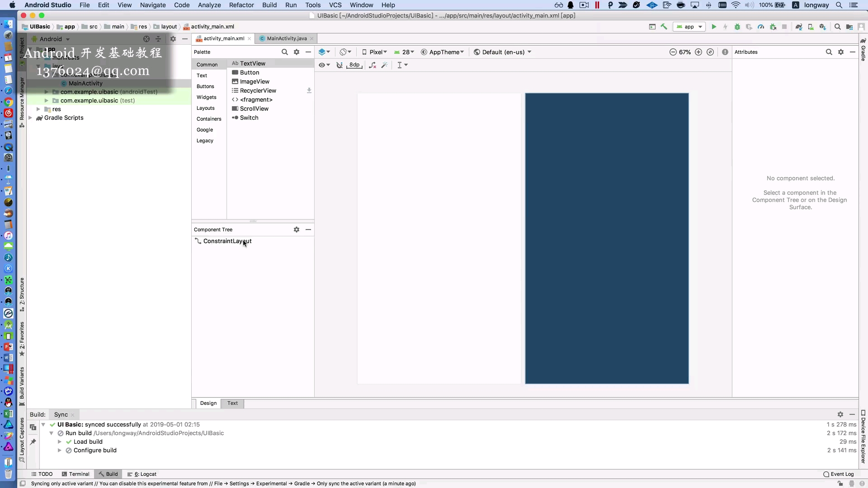Toggle autoconnect magnet in layout toolbar
Viewport: 868px width, 488px height.
[x=340, y=65]
